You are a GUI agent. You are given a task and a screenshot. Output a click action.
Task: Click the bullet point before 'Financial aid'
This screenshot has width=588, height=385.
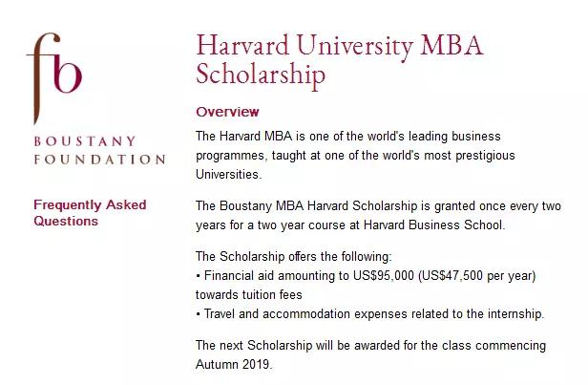point(199,276)
